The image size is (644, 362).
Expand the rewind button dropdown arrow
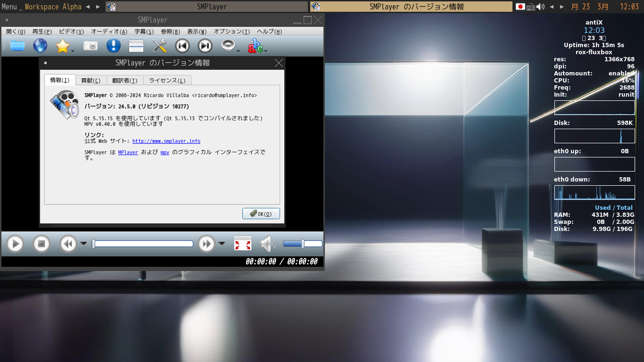pyautogui.click(x=83, y=244)
